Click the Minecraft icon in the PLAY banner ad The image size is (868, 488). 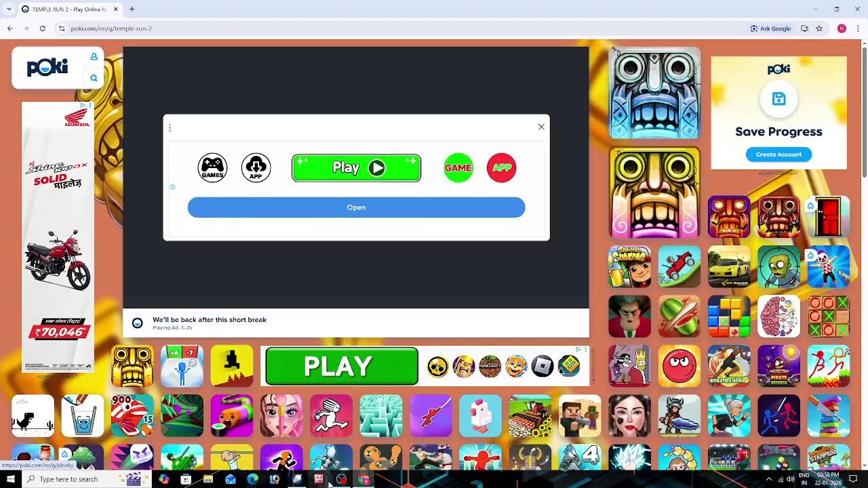pyautogui.click(x=490, y=366)
